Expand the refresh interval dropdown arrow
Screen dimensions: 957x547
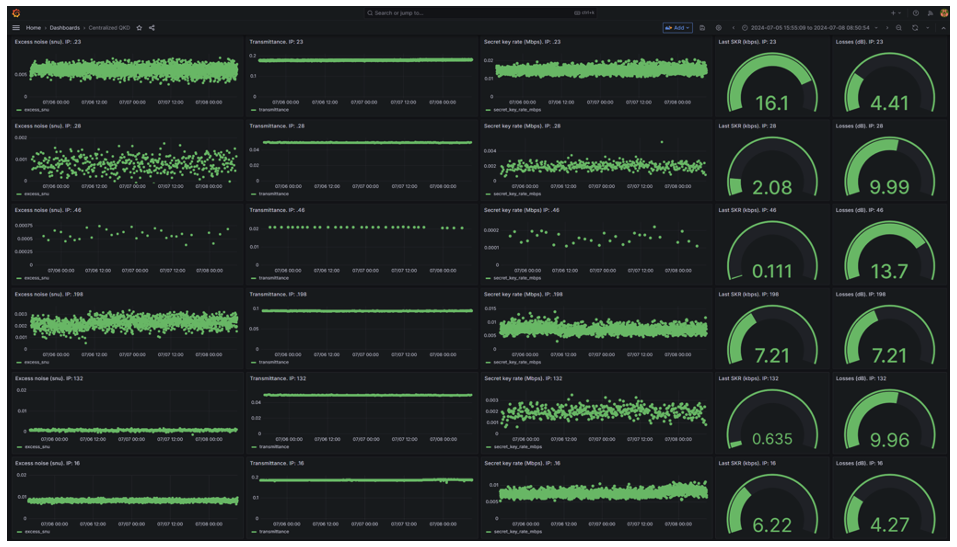pyautogui.click(x=928, y=28)
